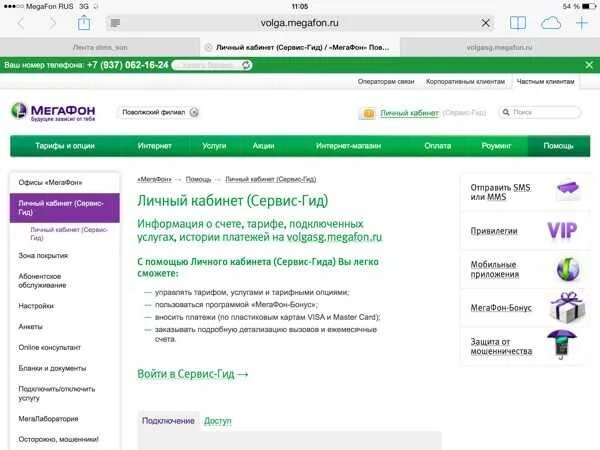Select Частным клиентам top tab
This screenshot has width=600, height=450.
[x=545, y=82]
